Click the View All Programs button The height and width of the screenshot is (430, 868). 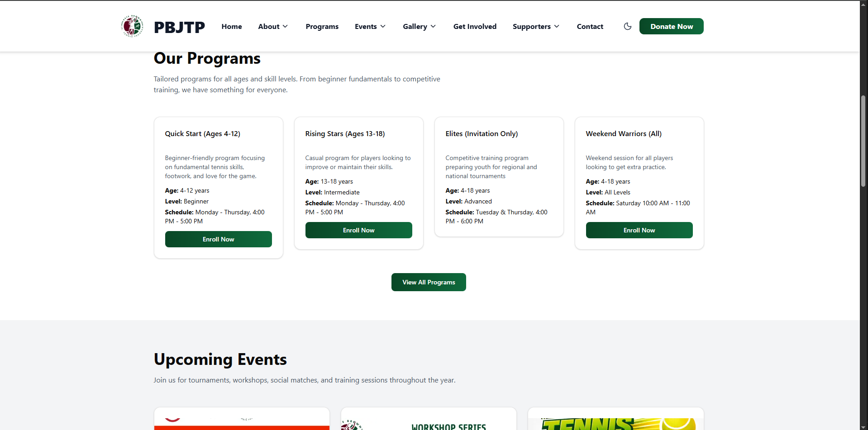(x=428, y=282)
